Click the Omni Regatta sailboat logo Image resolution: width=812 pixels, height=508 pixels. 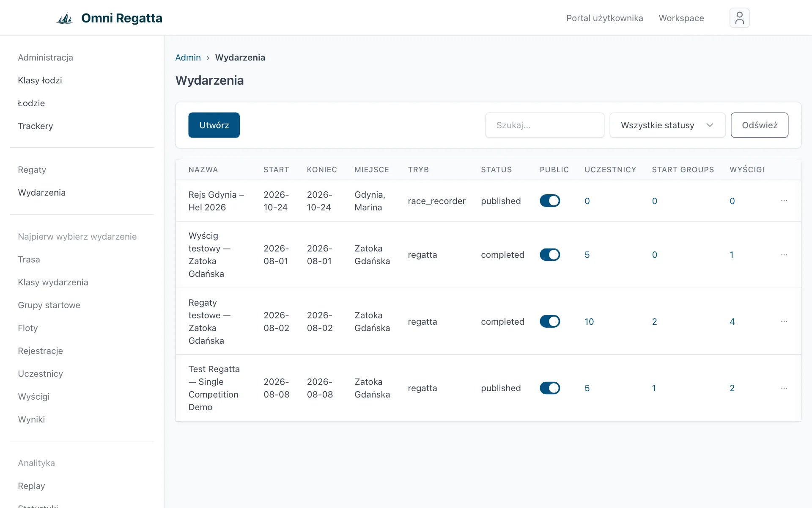point(65,18)
